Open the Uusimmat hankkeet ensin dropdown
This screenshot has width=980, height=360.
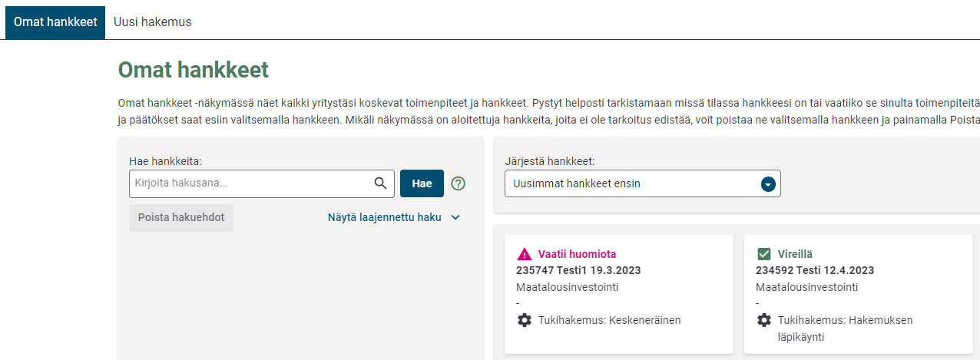pyautogui.click(x=643, y=183)
